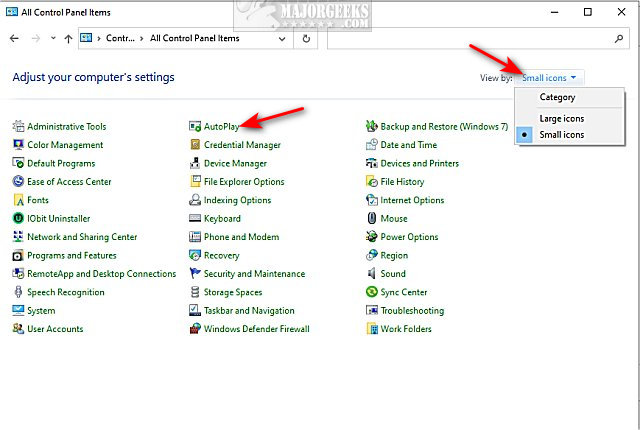Open the recent locations chevron
Image resolution: width=640 pixels, height=430 pixels.
53,38
